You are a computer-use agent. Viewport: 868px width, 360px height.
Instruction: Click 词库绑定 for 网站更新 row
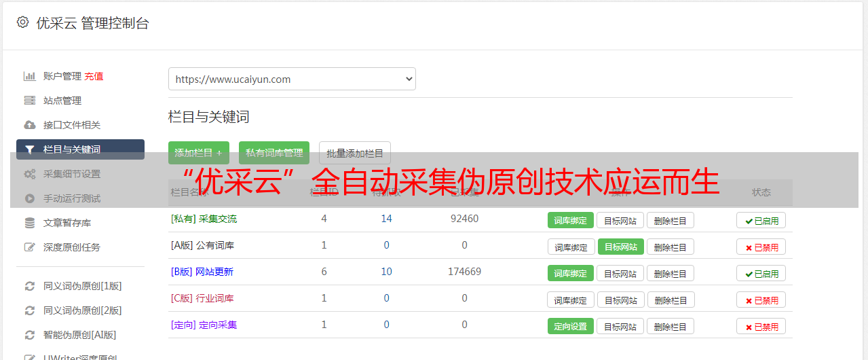pyautogui.click(x=571, y=273)
